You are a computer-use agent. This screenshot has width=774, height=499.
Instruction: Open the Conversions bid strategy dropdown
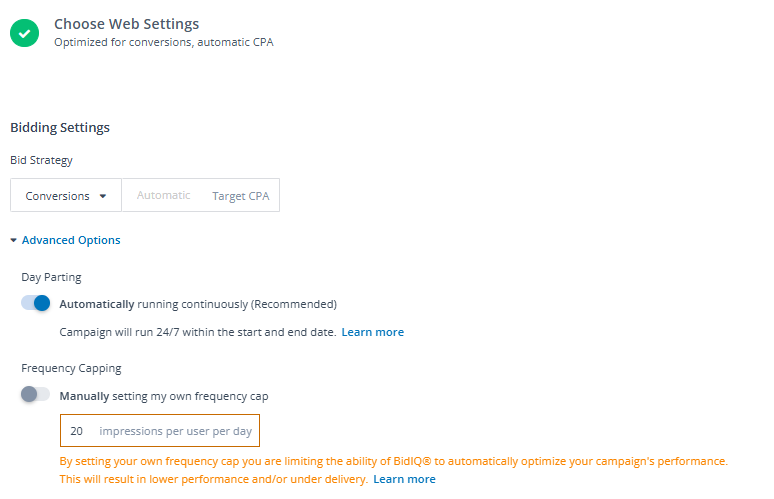coord(66,196)
